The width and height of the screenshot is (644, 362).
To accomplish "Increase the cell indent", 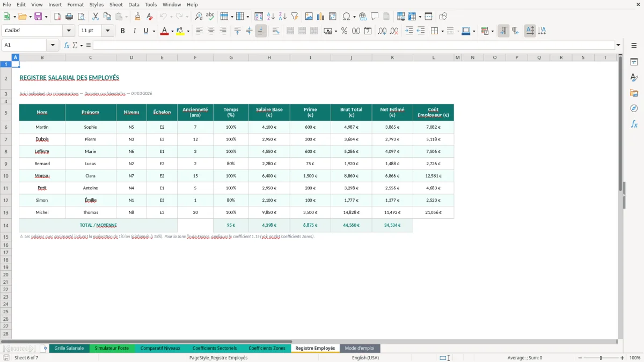I will [409, 31].
